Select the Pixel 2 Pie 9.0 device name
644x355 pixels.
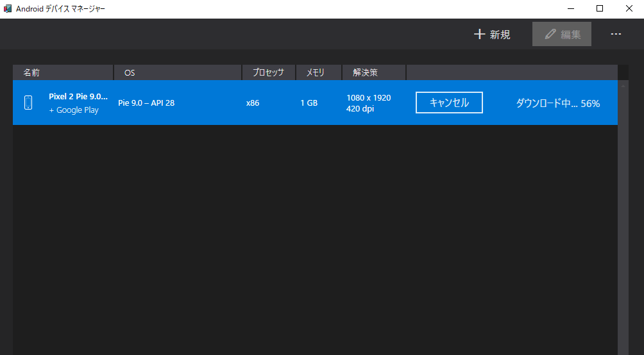tap(78, 97)
